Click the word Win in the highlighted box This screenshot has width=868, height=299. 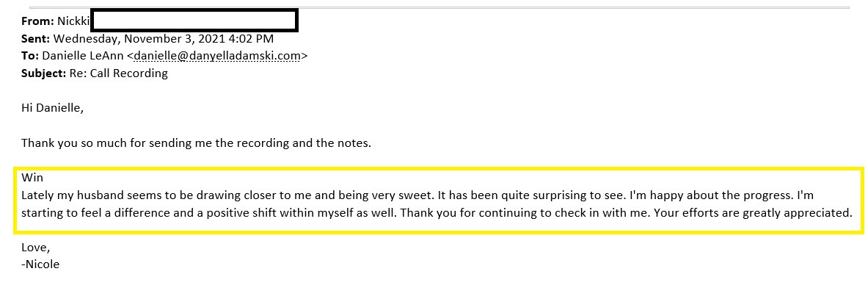click(32, 178)
